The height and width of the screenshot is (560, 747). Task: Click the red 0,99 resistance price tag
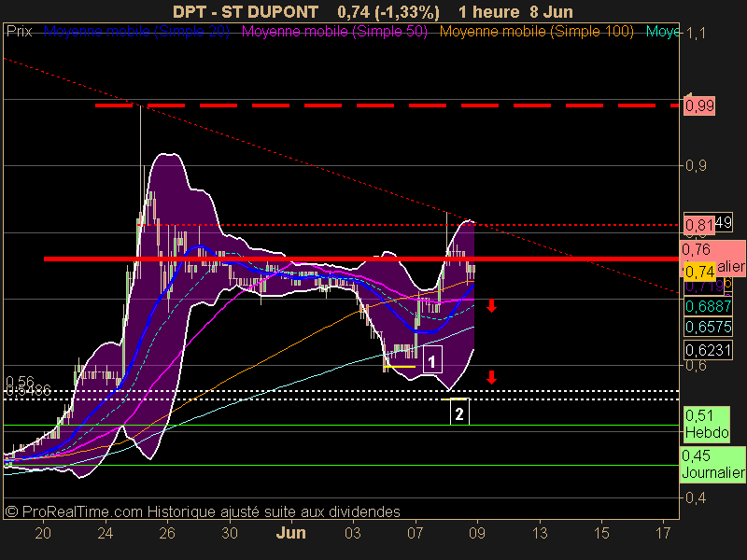click(x=699, y=105)
